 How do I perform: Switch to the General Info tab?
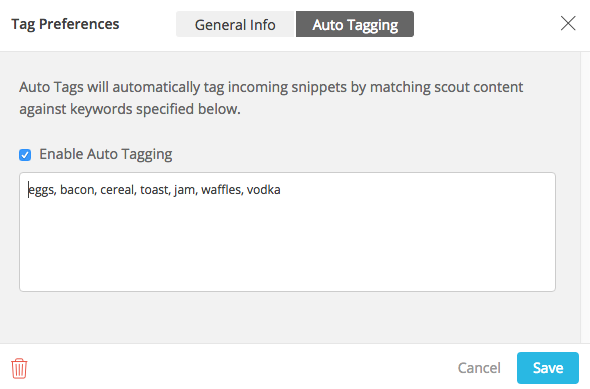(x=235, y=24)
